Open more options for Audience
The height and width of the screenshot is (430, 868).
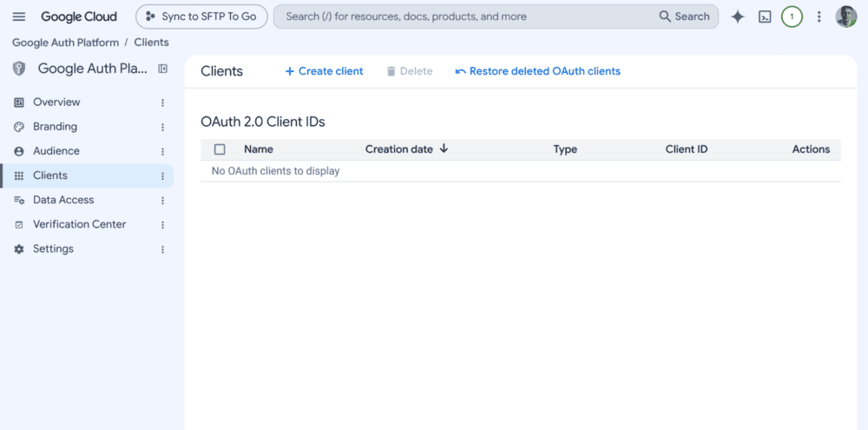click(x=163, y=151)
